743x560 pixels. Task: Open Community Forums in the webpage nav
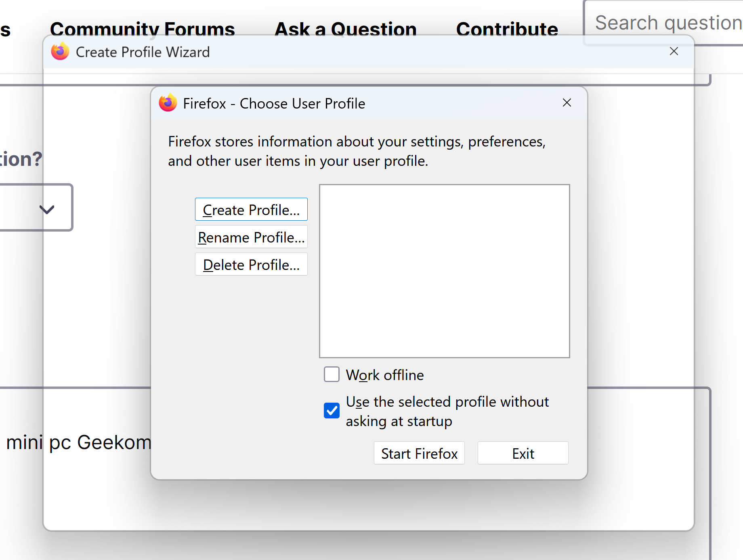(142, 29)
